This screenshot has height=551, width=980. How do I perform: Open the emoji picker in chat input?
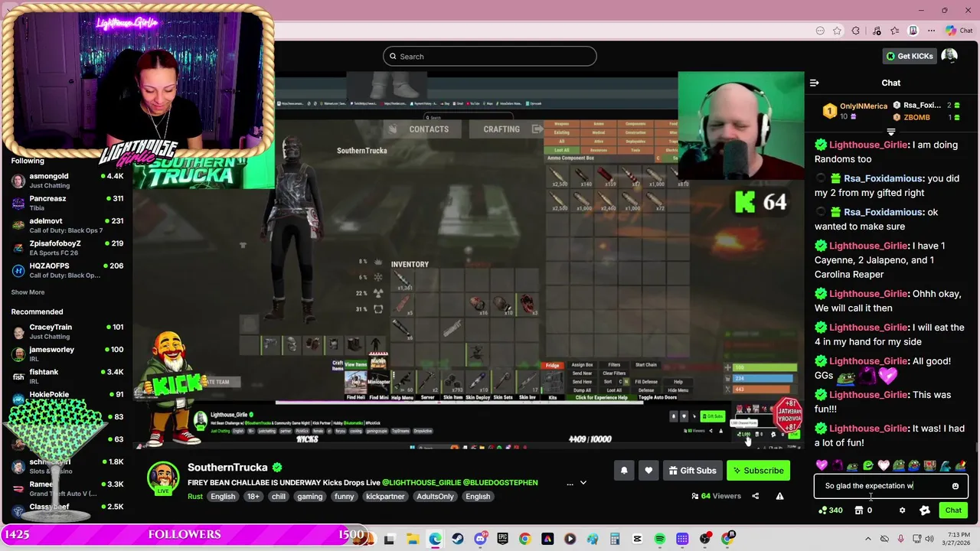[955, 486]
